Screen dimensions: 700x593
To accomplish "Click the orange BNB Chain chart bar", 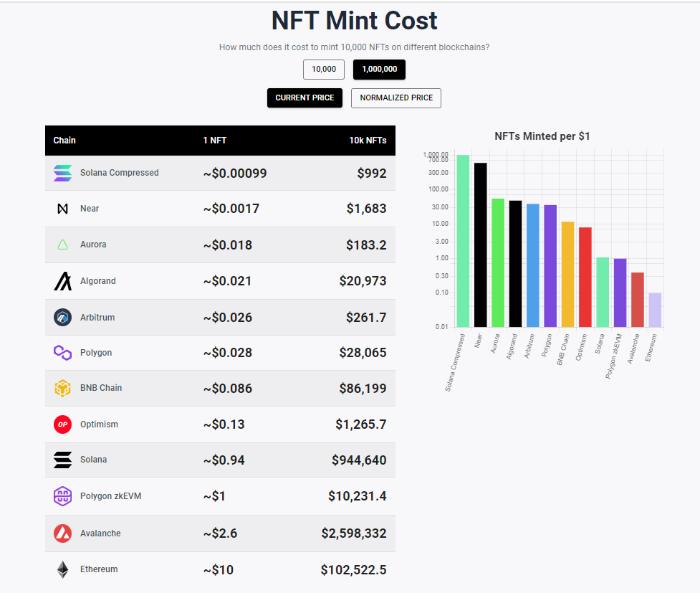I will (x=567, y=274).
